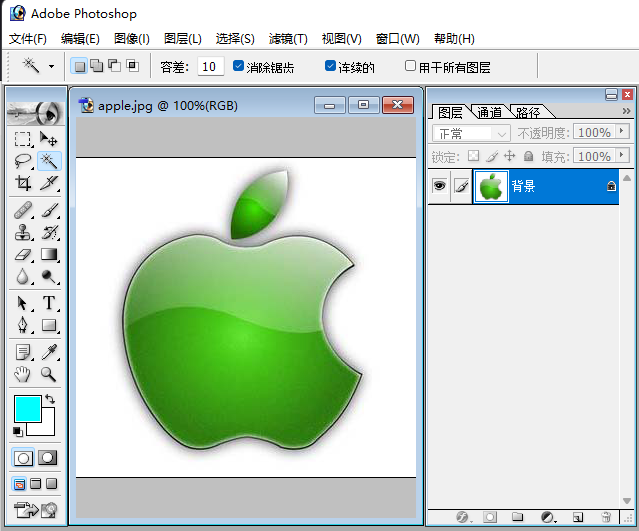The width and height of the screenshot is (639, 531).
Task: Select the Slice tool
Action: (x=49, y=183)
